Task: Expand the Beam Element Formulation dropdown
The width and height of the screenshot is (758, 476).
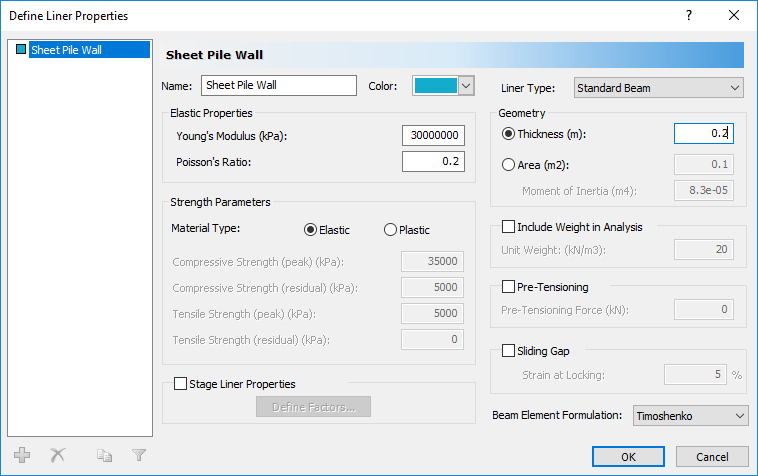Action: (x=690, y=415)
